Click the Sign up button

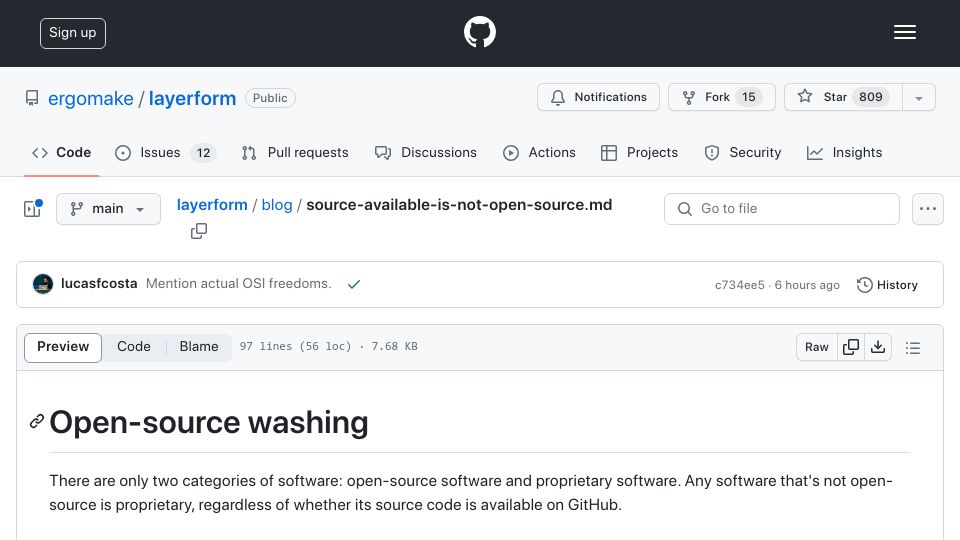[x=73, y=33]
